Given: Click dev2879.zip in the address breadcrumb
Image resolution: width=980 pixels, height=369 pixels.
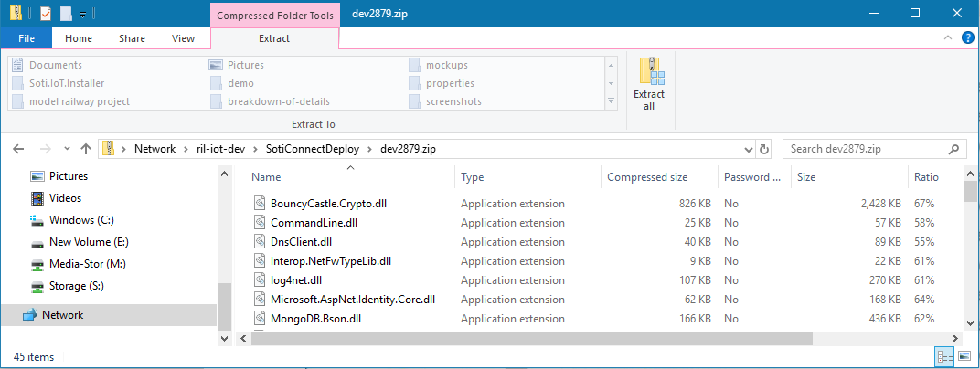Looking at the screenshot, I should click(x=410, y=149).
